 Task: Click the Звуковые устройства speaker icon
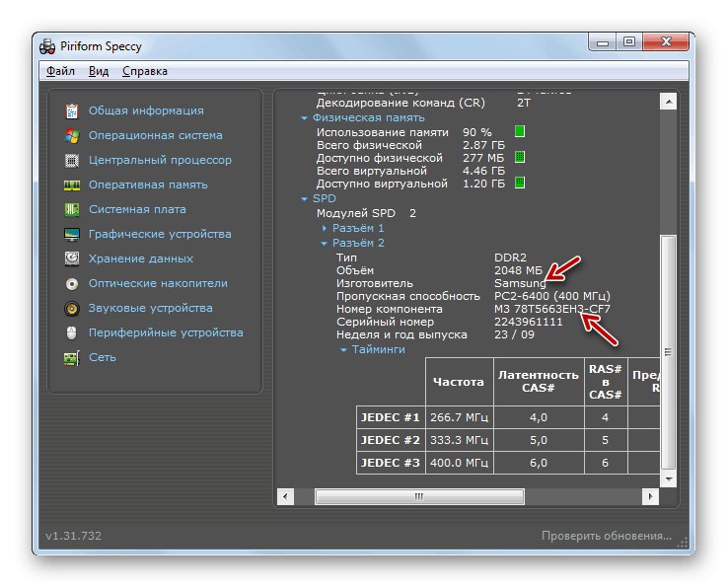click(71, 308)
